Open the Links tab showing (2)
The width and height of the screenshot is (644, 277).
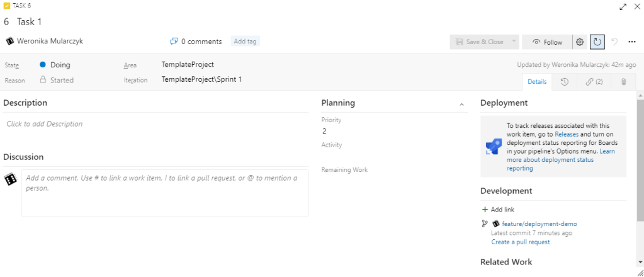594,82
